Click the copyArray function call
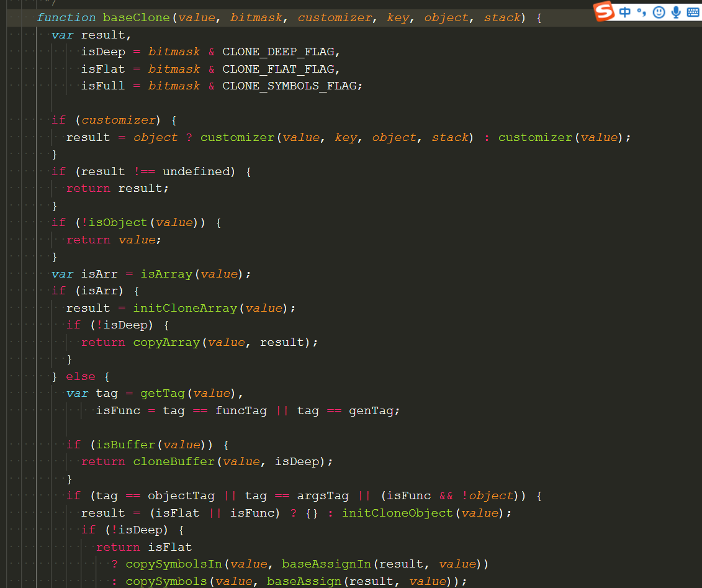 click(166, 343)
